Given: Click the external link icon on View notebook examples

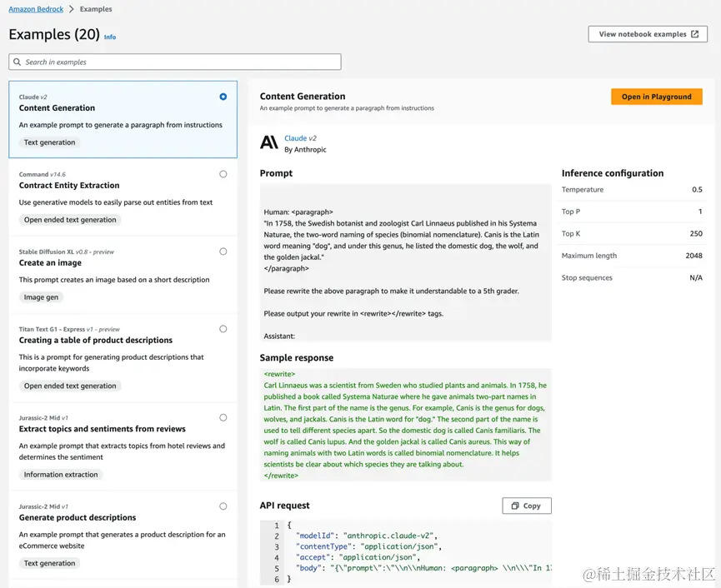Looking at the screenshot, I should click(695, 34).
